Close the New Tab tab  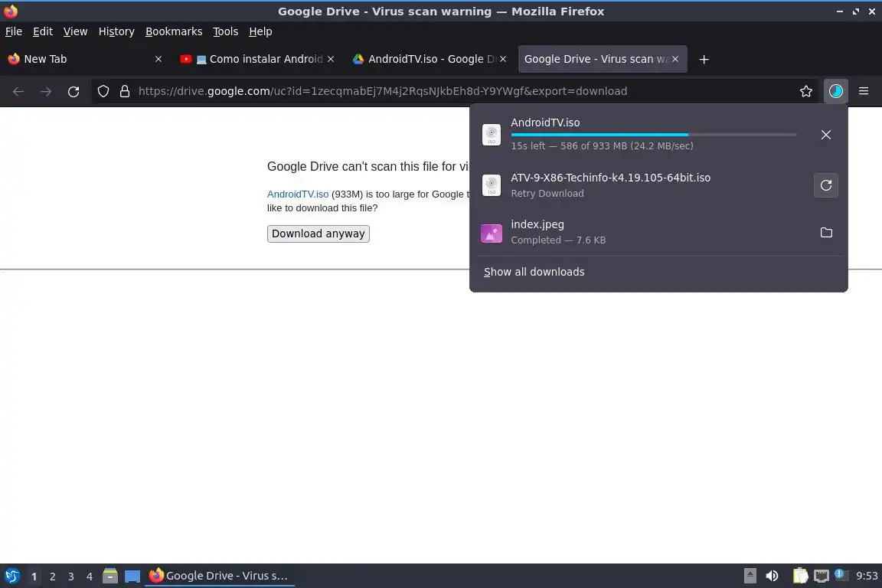pos(158,59)
